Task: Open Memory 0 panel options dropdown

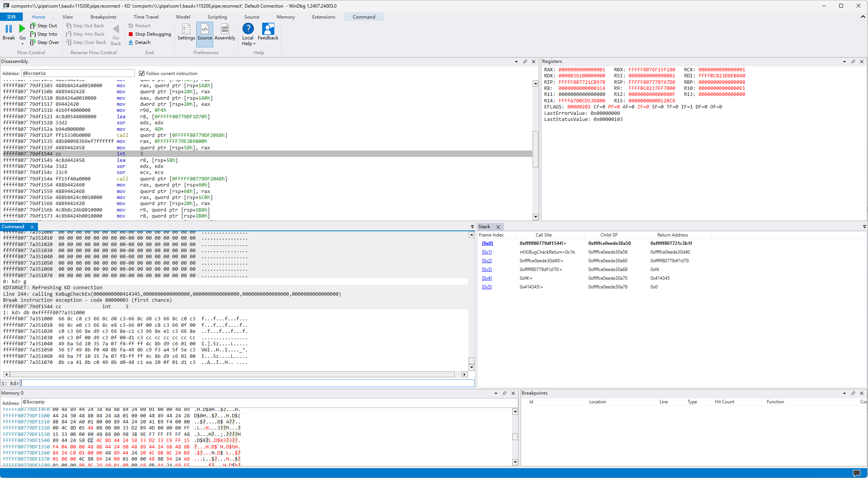Action: coord(496,393)
